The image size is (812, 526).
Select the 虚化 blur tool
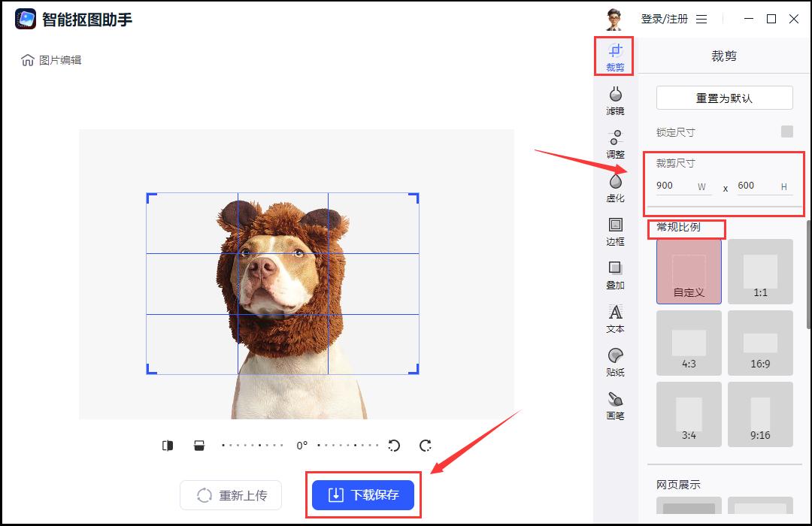[x=615, y=186]
